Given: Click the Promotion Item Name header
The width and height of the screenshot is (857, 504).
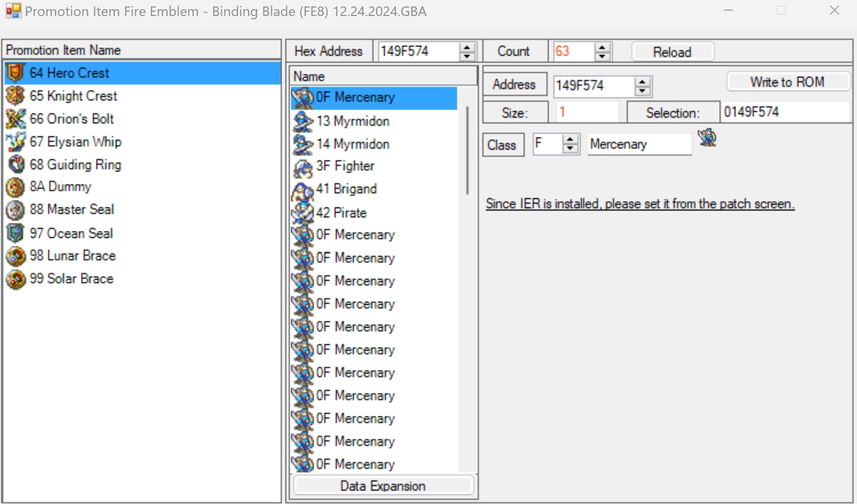Looking at the screenshot, I should pos(142,50).
